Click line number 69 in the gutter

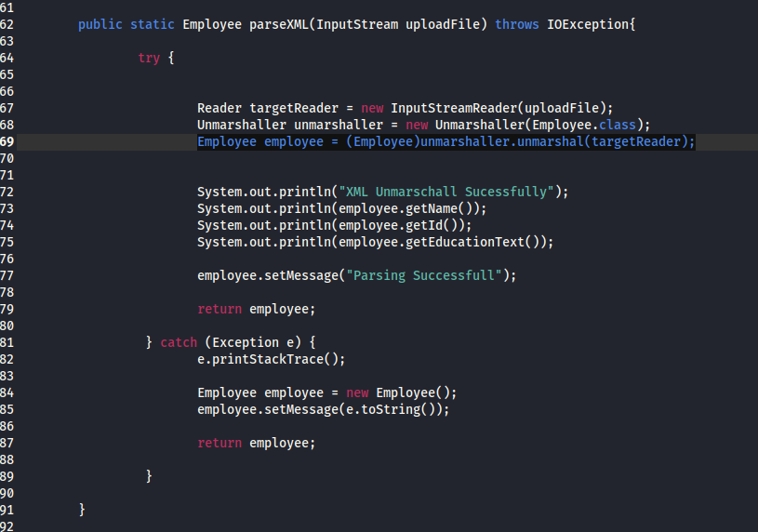(7, 141)
